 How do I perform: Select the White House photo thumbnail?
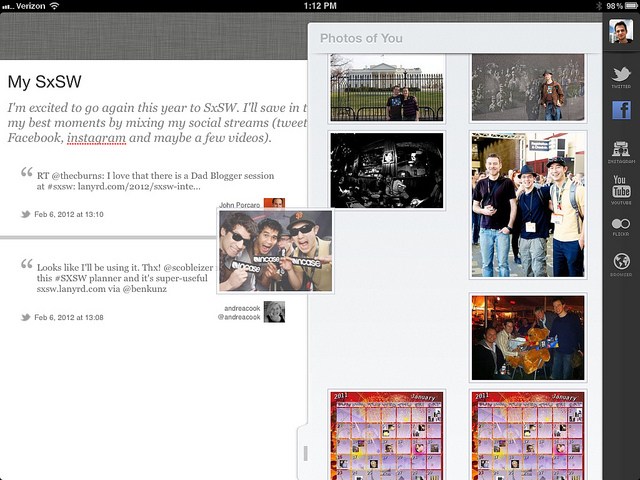387,88
